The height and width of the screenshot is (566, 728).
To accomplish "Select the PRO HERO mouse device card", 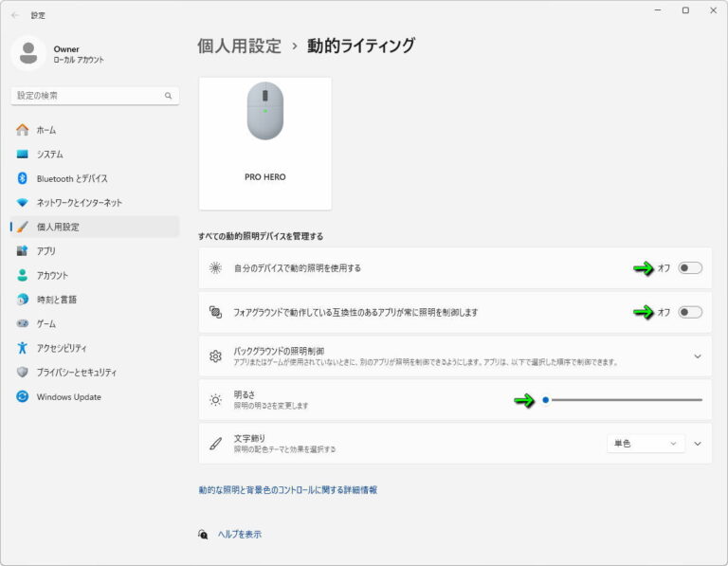I will 265,143.
